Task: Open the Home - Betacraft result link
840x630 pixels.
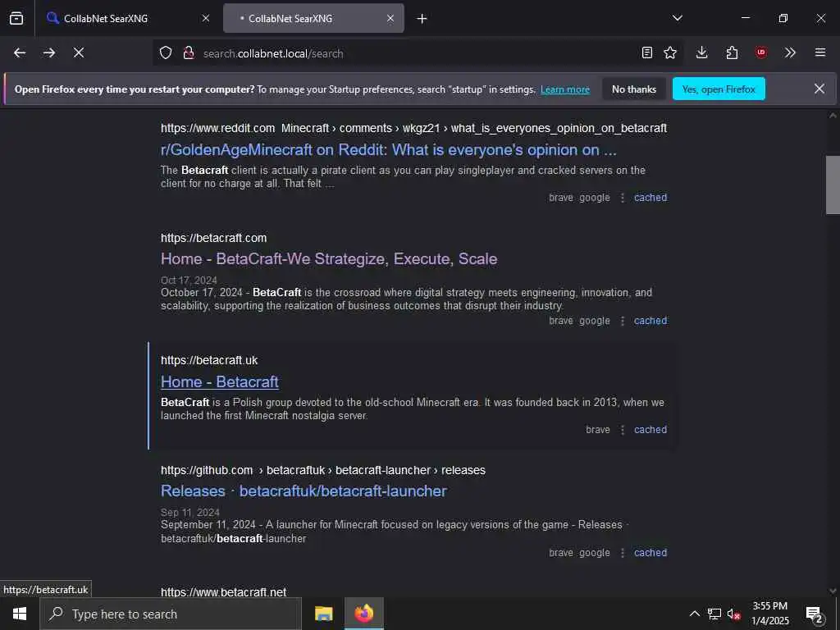Action: tap(220, 382)
